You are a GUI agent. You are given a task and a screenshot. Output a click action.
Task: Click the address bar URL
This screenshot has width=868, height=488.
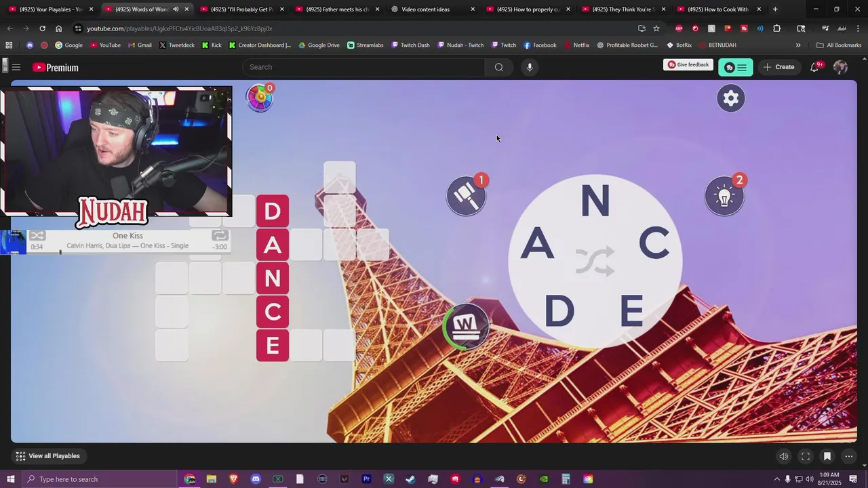pyautogui.click(x=180, y=28)
